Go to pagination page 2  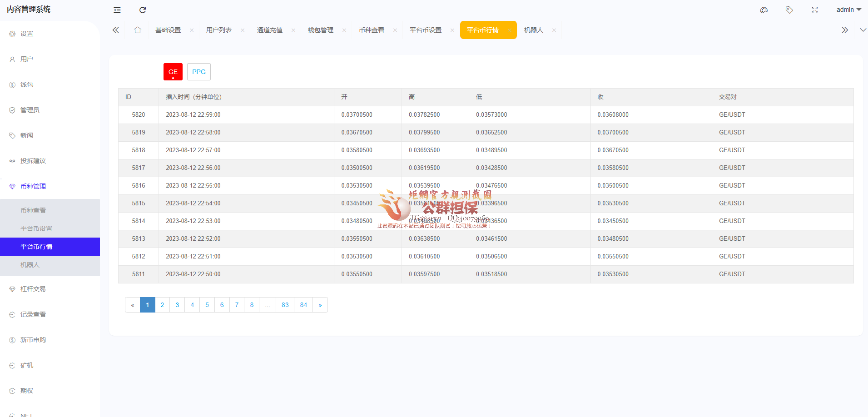tap(162, 305)
